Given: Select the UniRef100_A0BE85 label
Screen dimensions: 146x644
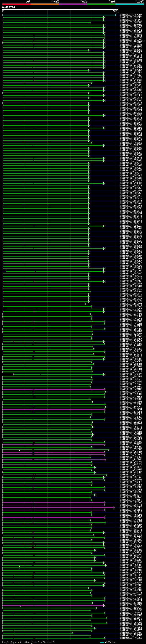Looking at the screenshot, I should tap(131, 35).
